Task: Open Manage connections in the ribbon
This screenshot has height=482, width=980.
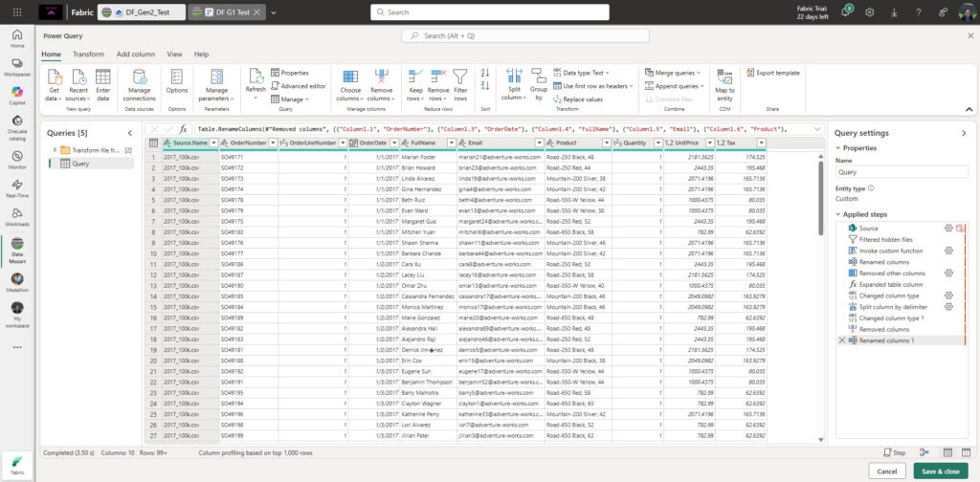Action: pyautogui.click(x=140, y=85)
